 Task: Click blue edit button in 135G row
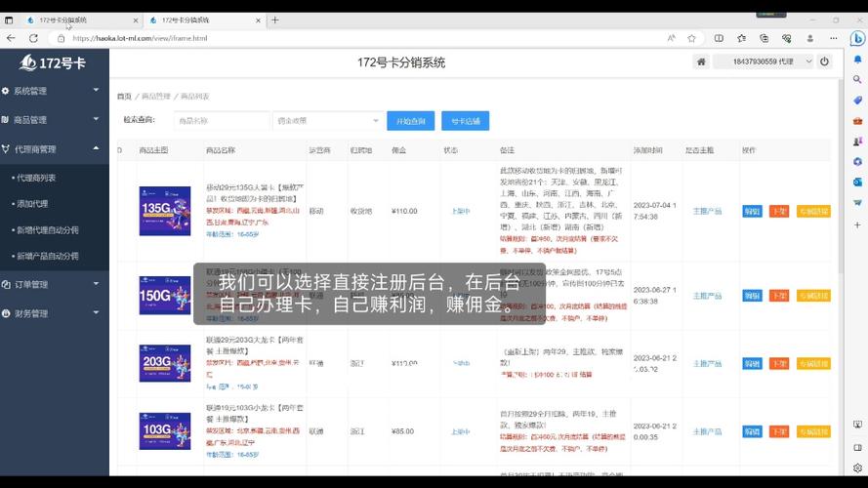752,212
